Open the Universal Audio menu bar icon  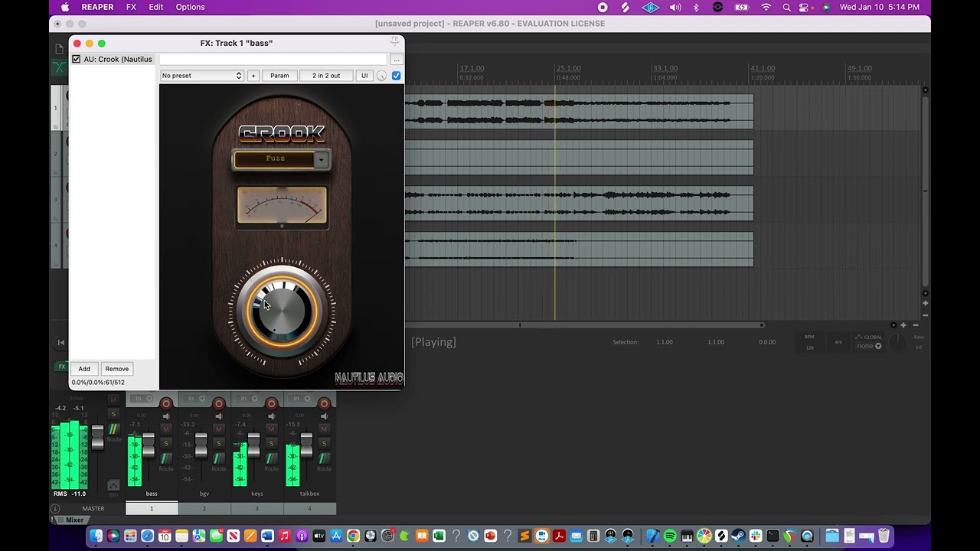click(x=651, y=7)
